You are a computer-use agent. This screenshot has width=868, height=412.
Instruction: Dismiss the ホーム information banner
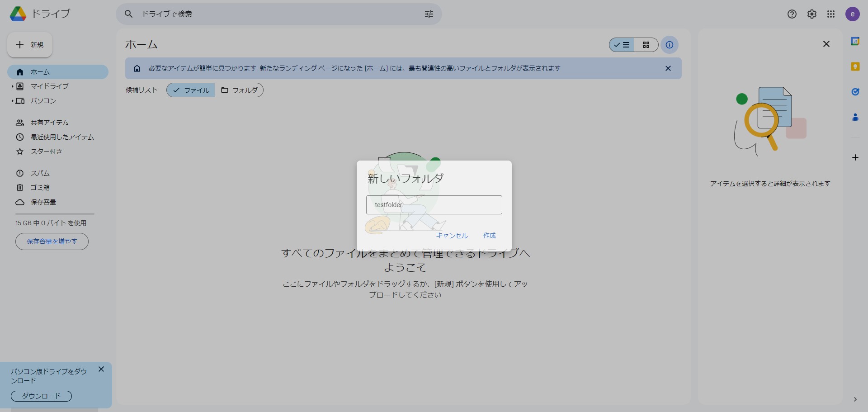coord(668,68)
